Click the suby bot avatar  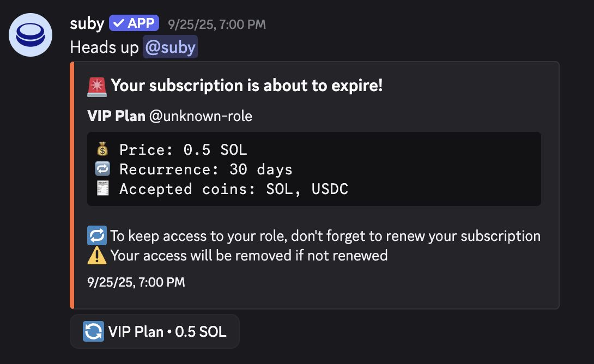[x=31, y=34]
